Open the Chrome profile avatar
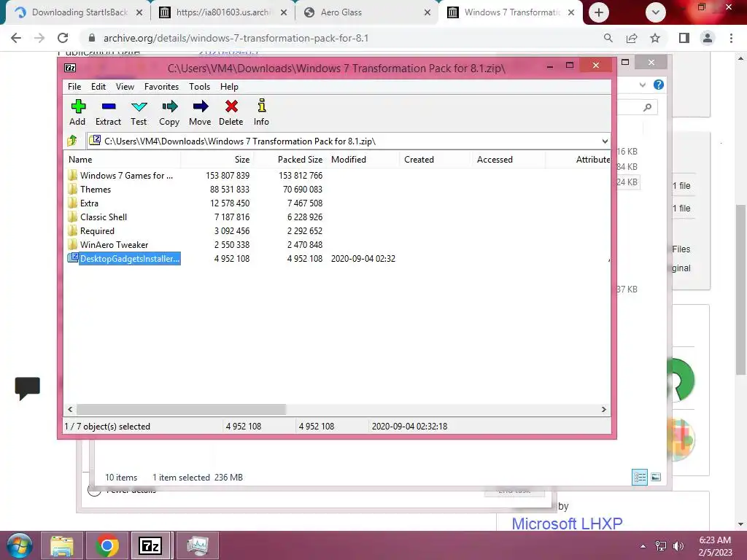This screenshot has height=560, width=747. [x=708, y=38]
